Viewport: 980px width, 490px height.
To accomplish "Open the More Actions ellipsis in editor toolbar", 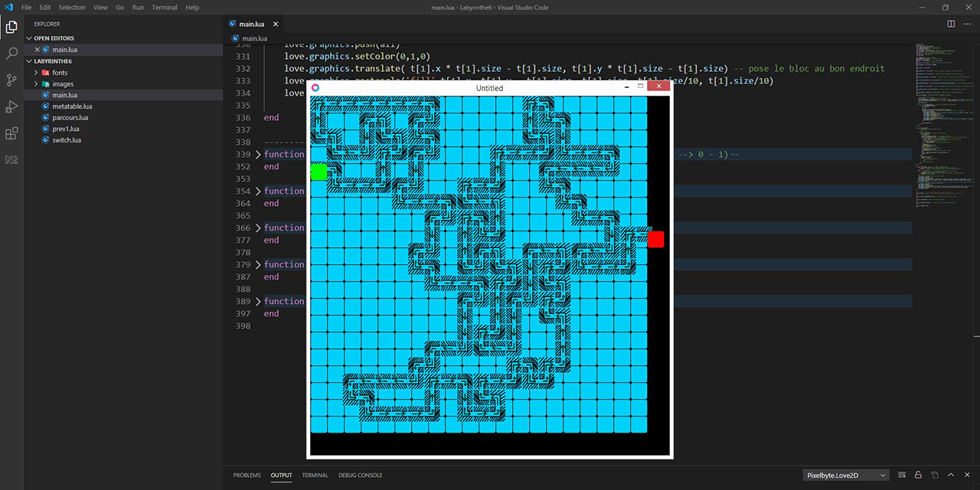I will pyautogui.click(x=967, y=24).
